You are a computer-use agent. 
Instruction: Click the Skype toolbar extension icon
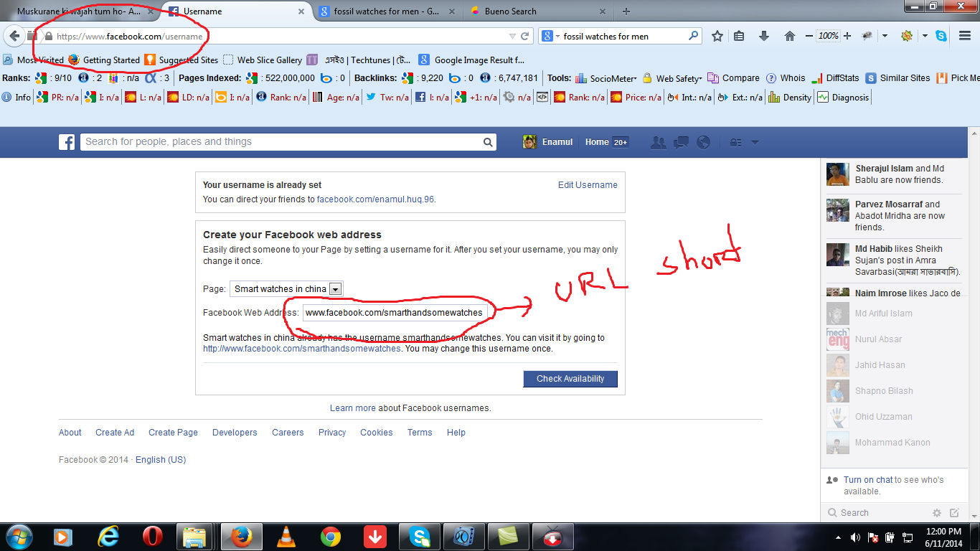coord(941,36)
